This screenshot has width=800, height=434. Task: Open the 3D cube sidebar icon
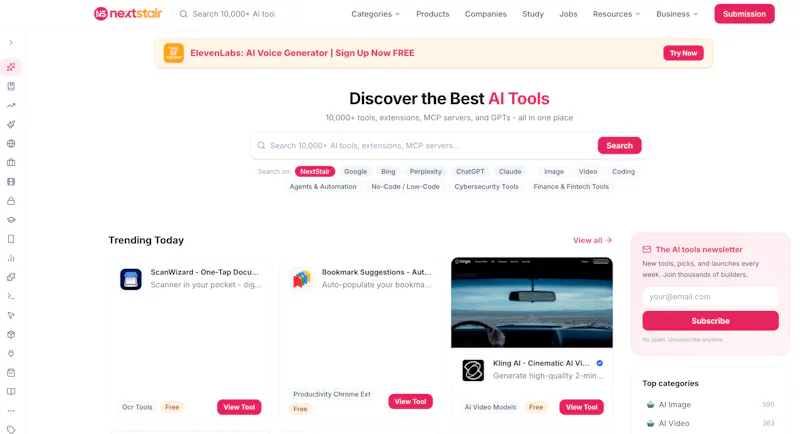(x=11, y=335)
